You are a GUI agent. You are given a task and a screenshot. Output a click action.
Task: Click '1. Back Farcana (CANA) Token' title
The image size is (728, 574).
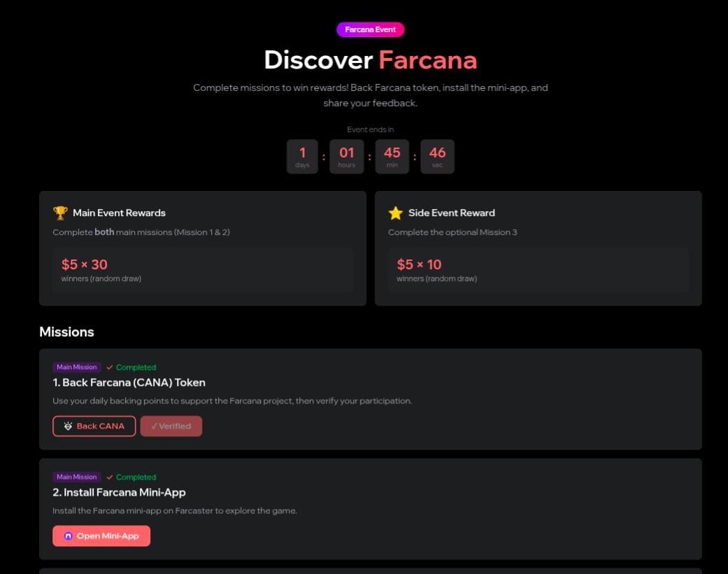coord(129,383)
